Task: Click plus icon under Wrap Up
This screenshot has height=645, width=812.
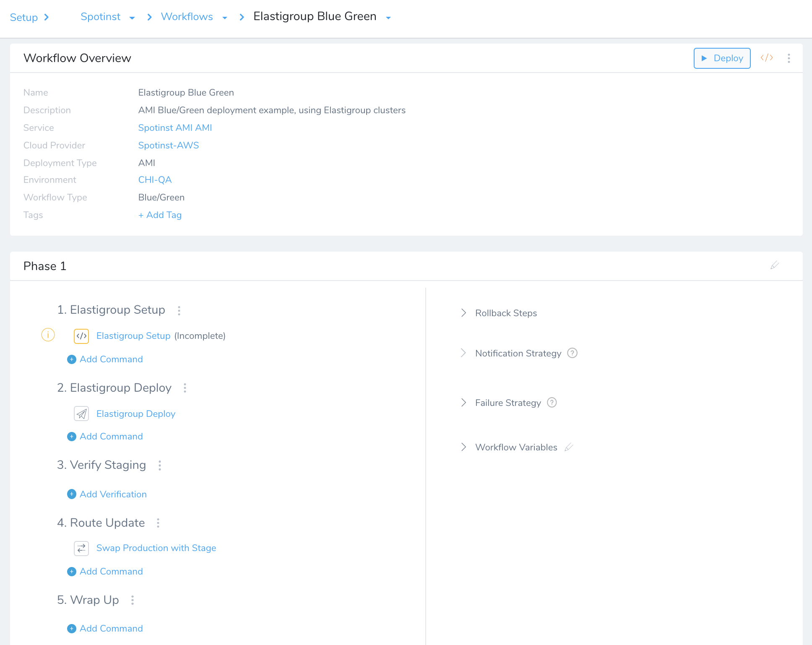Action: coord(72,628)
